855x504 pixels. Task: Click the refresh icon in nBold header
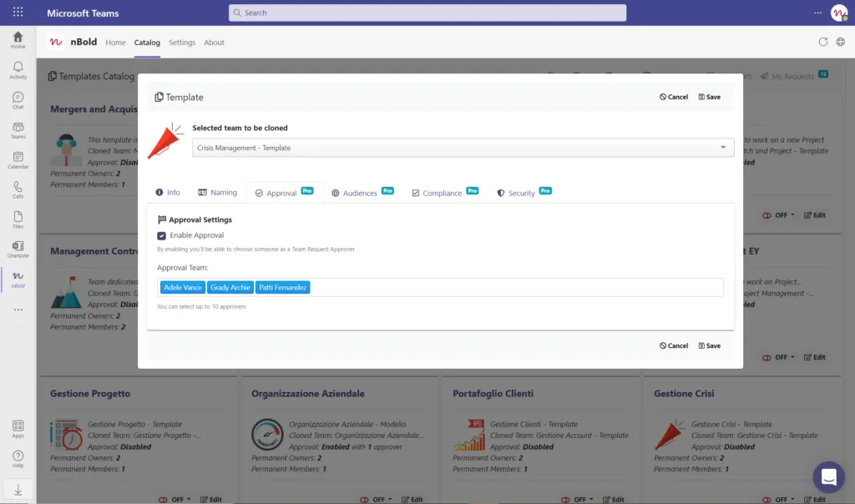(822, 42)
